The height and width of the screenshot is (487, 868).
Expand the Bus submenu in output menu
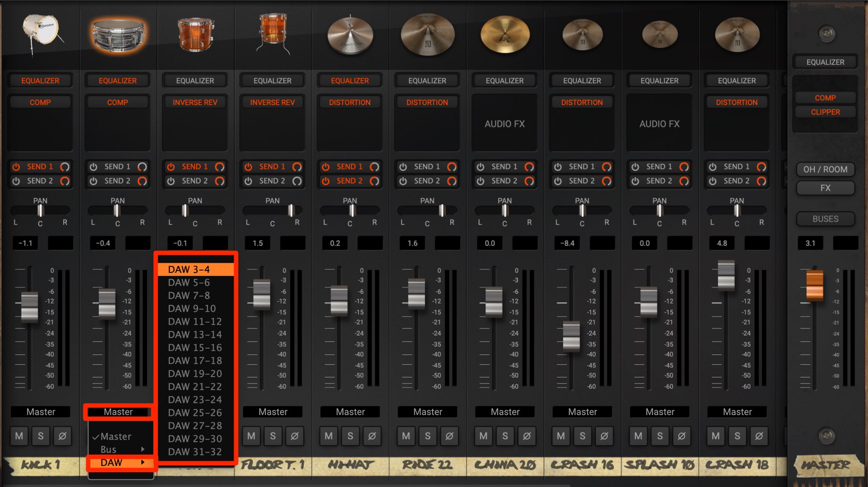tap(121, 449)
